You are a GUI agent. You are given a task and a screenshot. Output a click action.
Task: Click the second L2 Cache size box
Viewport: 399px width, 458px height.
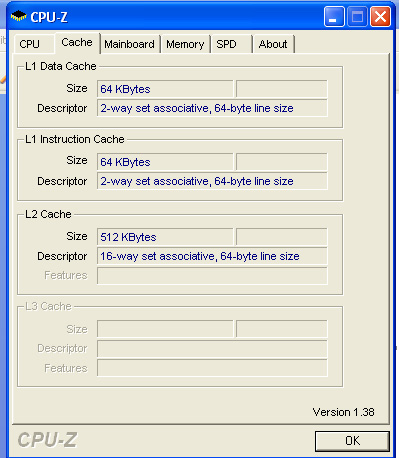point(282,237)
